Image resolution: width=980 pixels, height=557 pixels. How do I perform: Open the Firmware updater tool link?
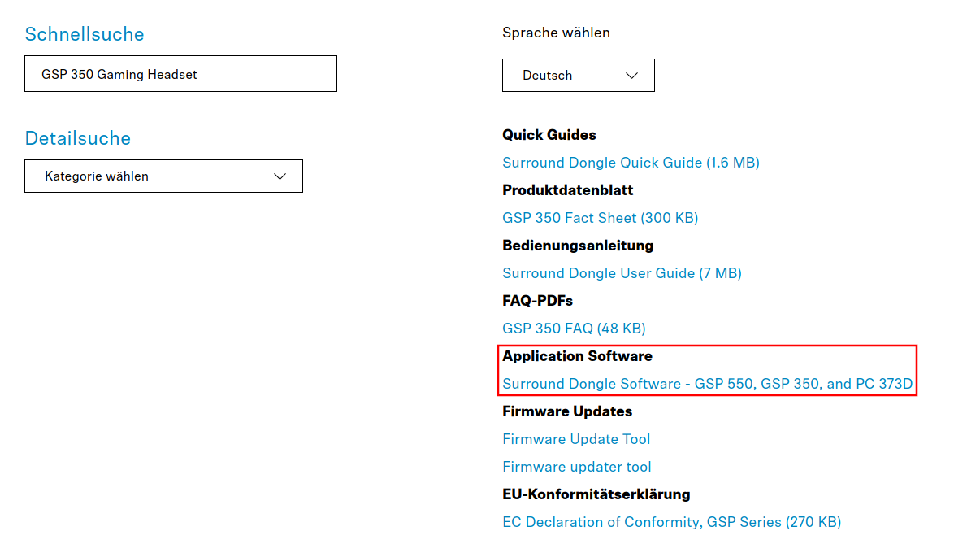tap(577, 467)
